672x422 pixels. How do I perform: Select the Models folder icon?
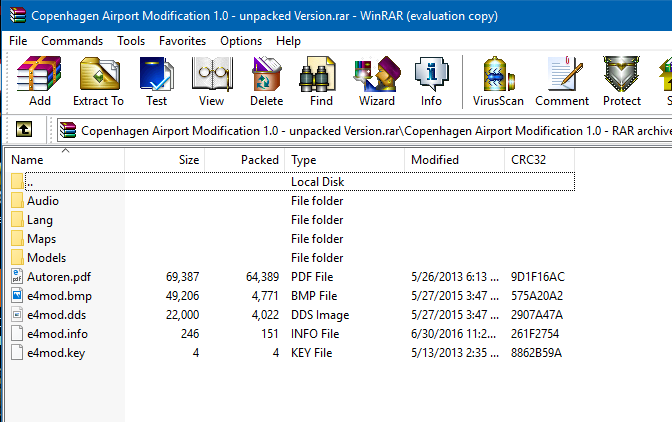(x=17, y=257)
